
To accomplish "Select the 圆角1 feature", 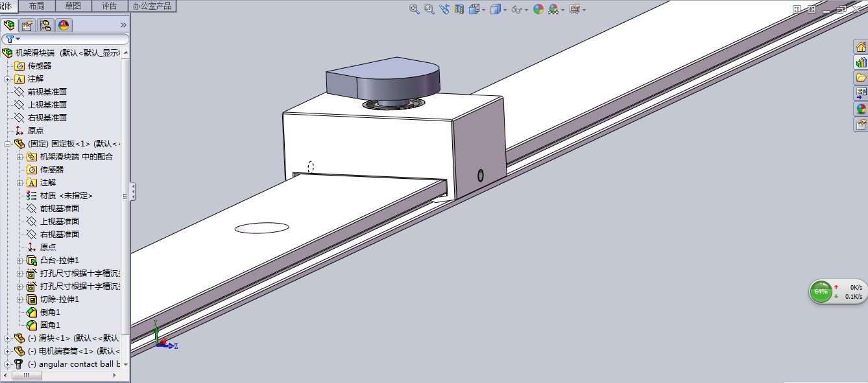I will pos(50,325).
